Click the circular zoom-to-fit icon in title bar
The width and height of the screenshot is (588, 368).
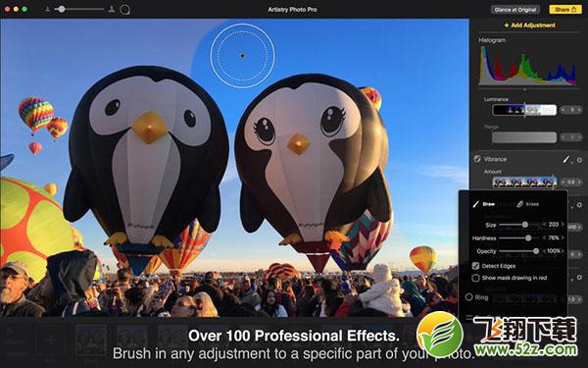124,10
